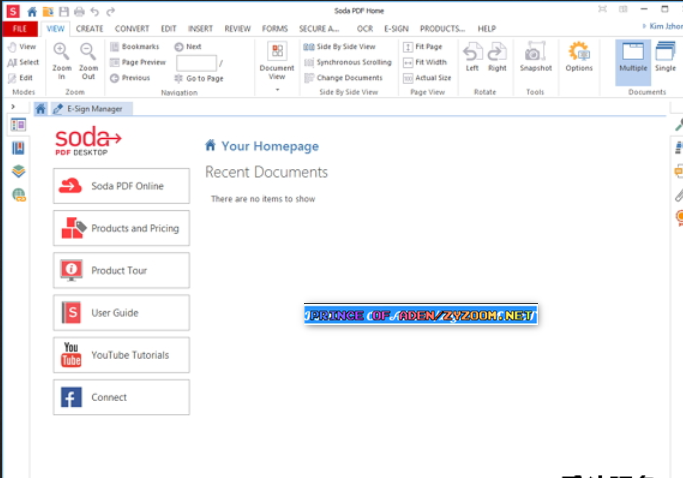Open page thumbnails panel in left sidebar
The image size is (683, 478).
pyautogui.click(x=18, y=125)
